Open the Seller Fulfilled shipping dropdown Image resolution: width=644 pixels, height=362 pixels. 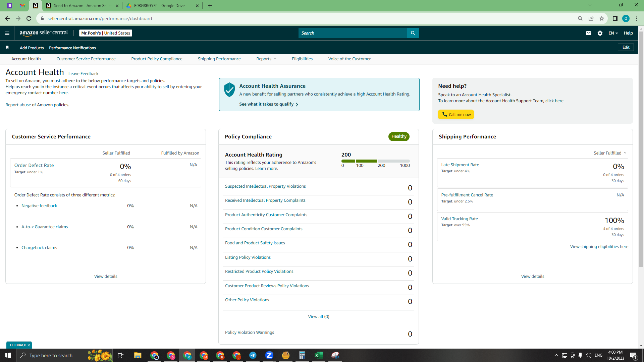pos(610,153)
